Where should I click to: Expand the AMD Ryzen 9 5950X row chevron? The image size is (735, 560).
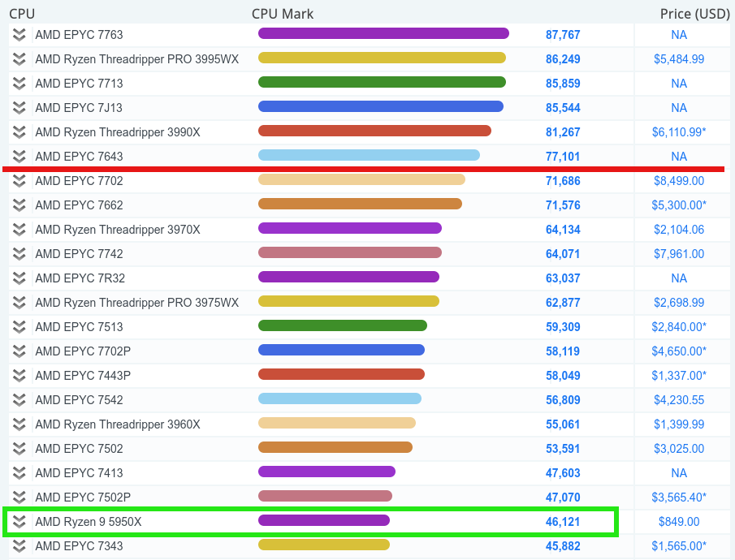coord(19,522)
